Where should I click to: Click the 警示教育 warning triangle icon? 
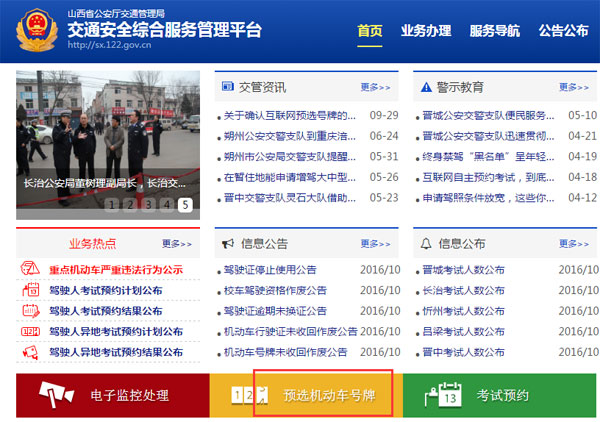pos(426,87)
